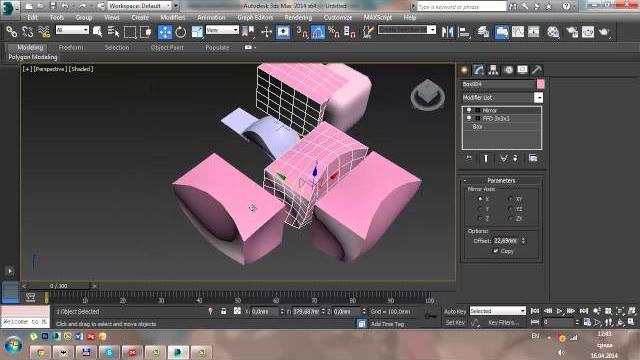Open the Utilities hammer panel tab
Image resolution: width=640 pixels, height=360 pixels.
[x=537, y=70]
